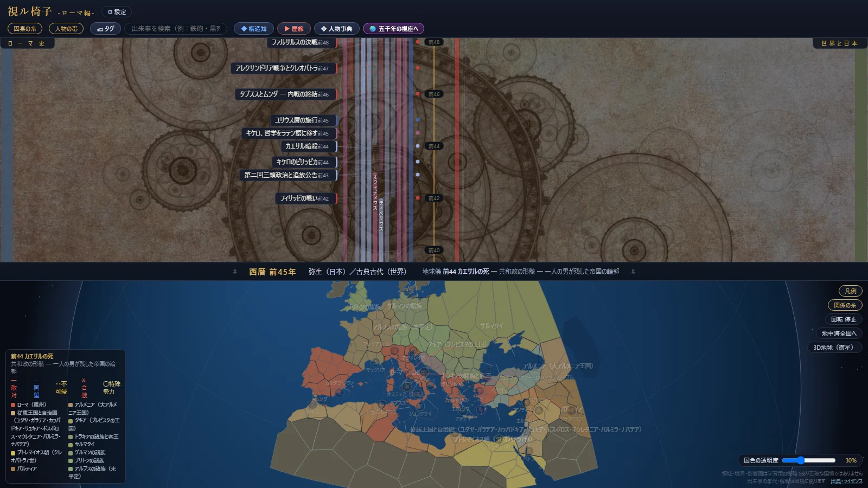Click the ブリトンの諸族 legend swatch
868x488 pixels.
(x=71, y=461)
